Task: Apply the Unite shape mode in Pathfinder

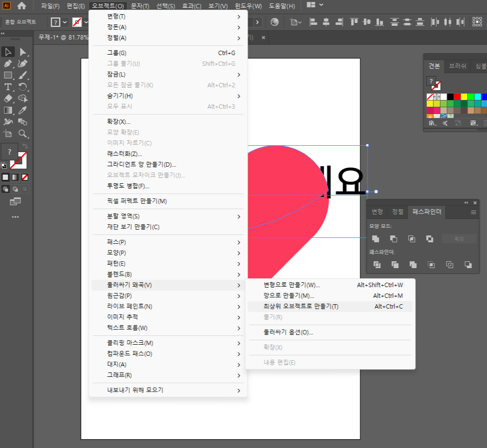Action: [376, 239]
